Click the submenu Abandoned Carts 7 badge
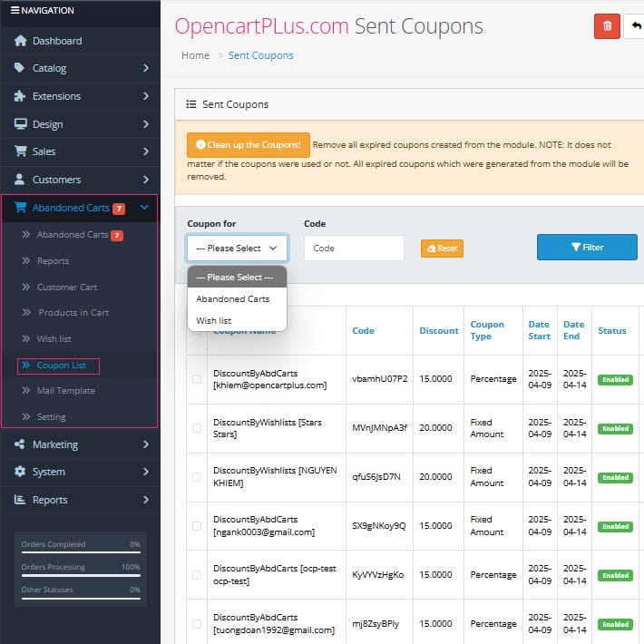644x644 pixels. click(117, 235)
